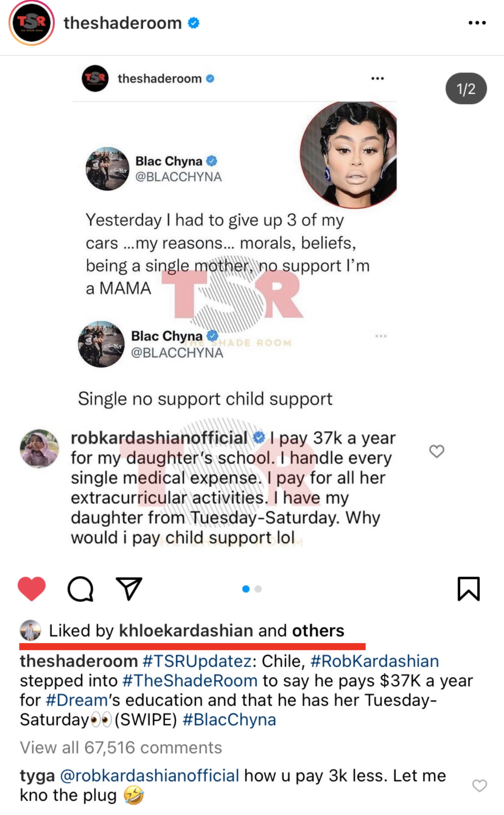Open the three-dot post options menu
Viewport: 504px width, 815px height.
[x=477, y=23]
